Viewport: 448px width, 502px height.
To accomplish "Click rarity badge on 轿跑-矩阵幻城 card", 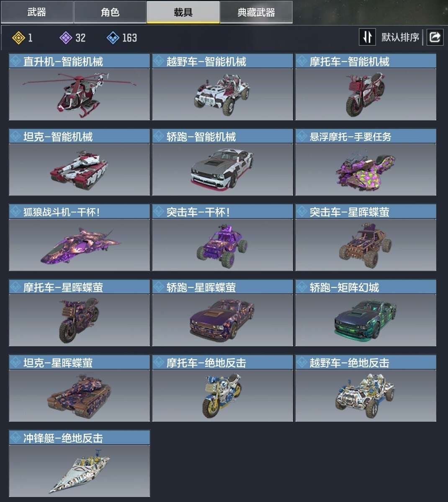I will click(x=302, y=287).
